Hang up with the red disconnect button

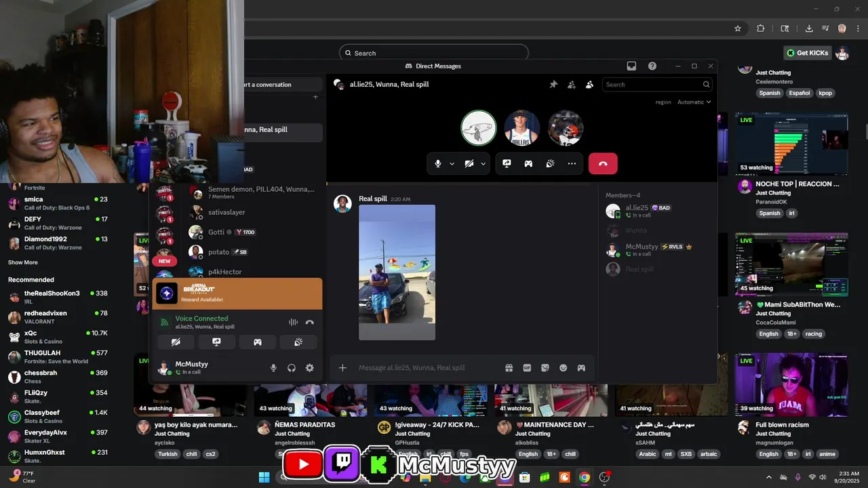[603, 163]
